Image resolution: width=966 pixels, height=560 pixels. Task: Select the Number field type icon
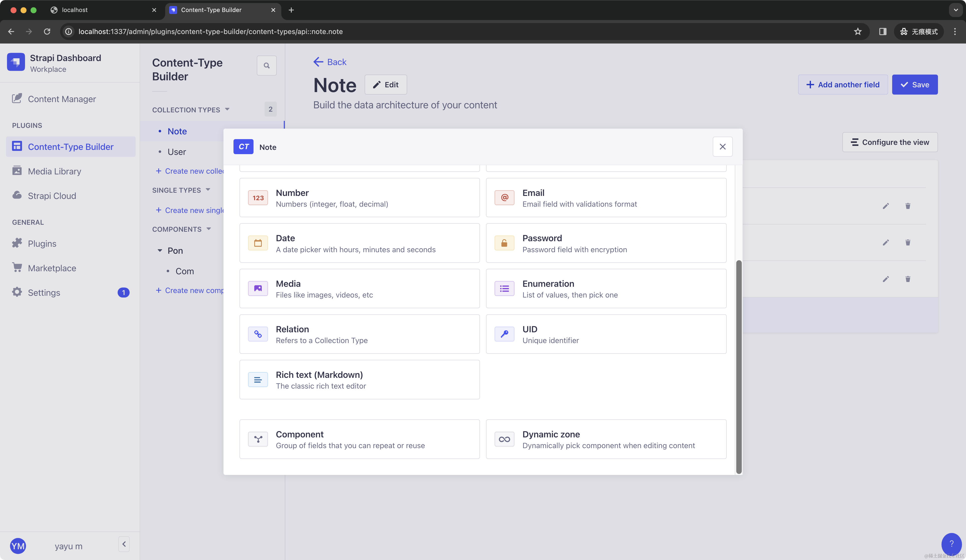click(x=258, y=198)
